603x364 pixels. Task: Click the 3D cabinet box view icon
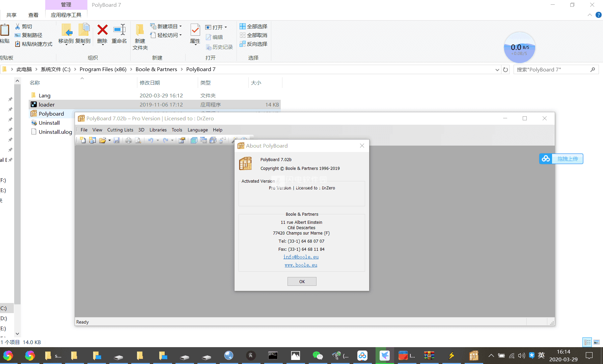pos(194,140)
